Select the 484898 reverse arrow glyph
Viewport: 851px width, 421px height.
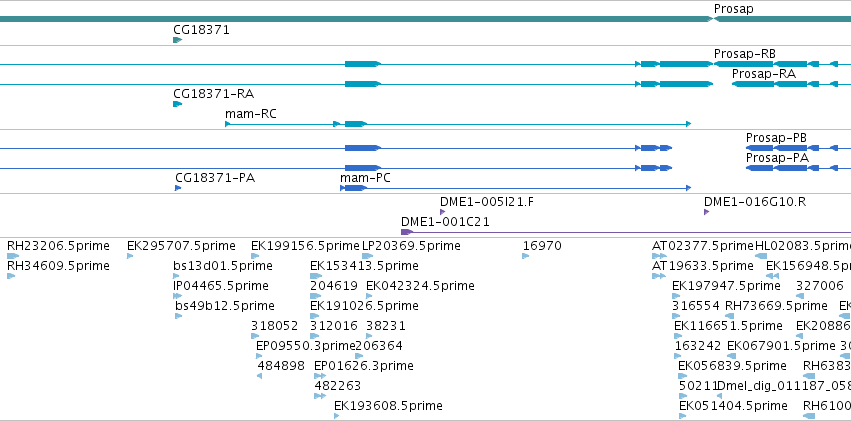259,377
